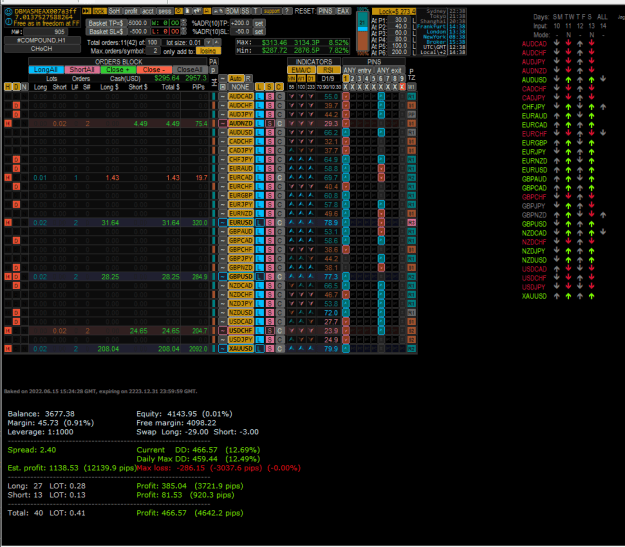Image resolution: width=625 pixels, height=547 pixels.
Task: Click the red X under pin 9
Action: tap(402, 87)
